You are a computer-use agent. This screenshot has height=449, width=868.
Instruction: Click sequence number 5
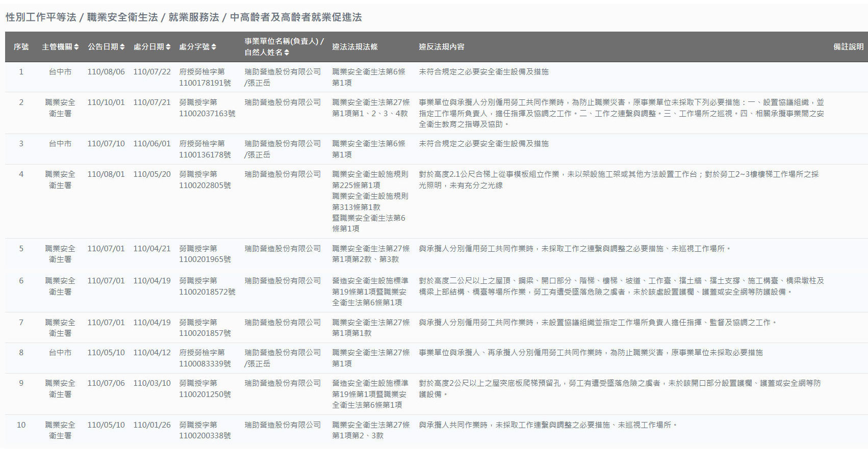21,249
